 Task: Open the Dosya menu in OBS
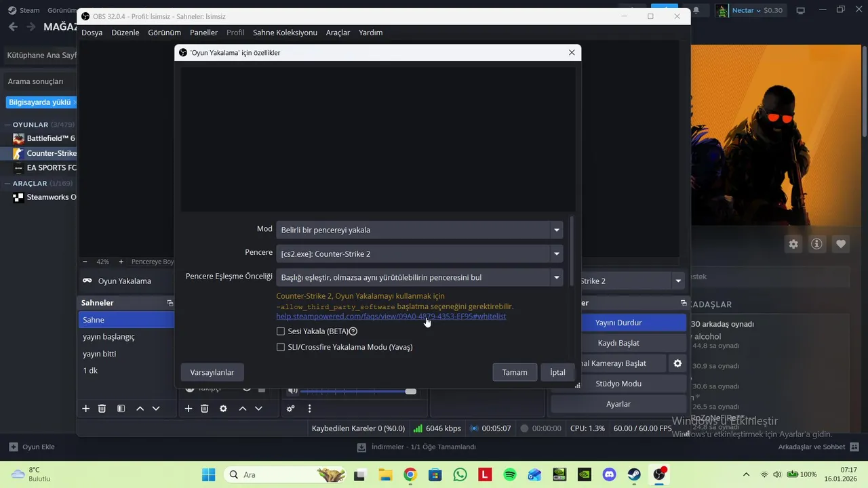tap(92, 33)
